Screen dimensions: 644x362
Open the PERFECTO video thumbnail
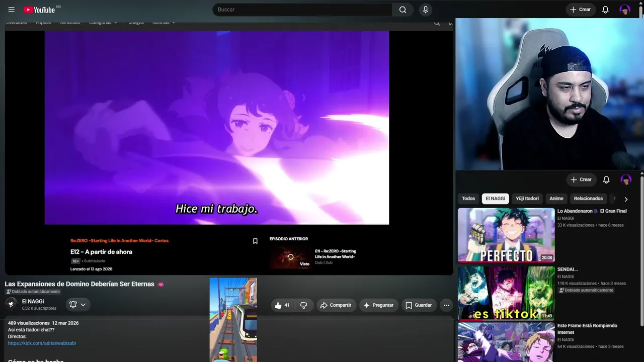(x=506, y=235)
